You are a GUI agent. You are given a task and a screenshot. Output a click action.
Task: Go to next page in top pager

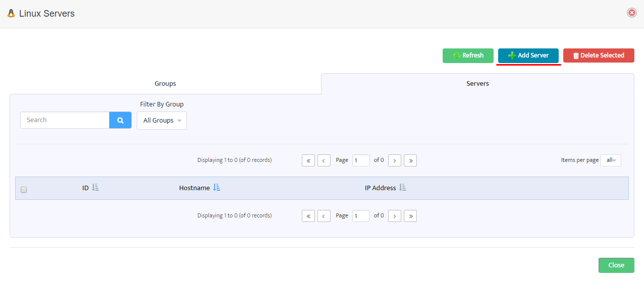[394, 160]
